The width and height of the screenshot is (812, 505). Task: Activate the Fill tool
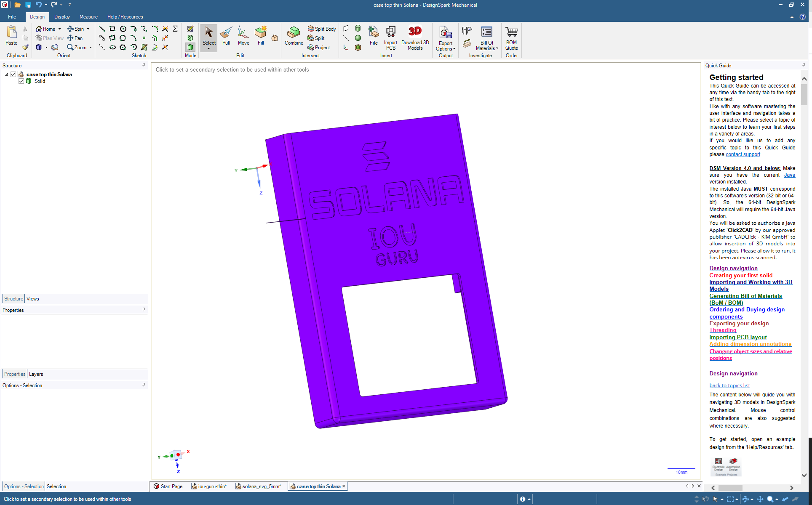click(261, 35)
